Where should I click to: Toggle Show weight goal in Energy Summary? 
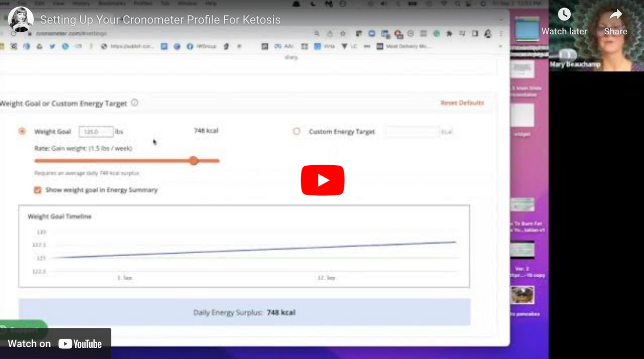pos(37,190)
